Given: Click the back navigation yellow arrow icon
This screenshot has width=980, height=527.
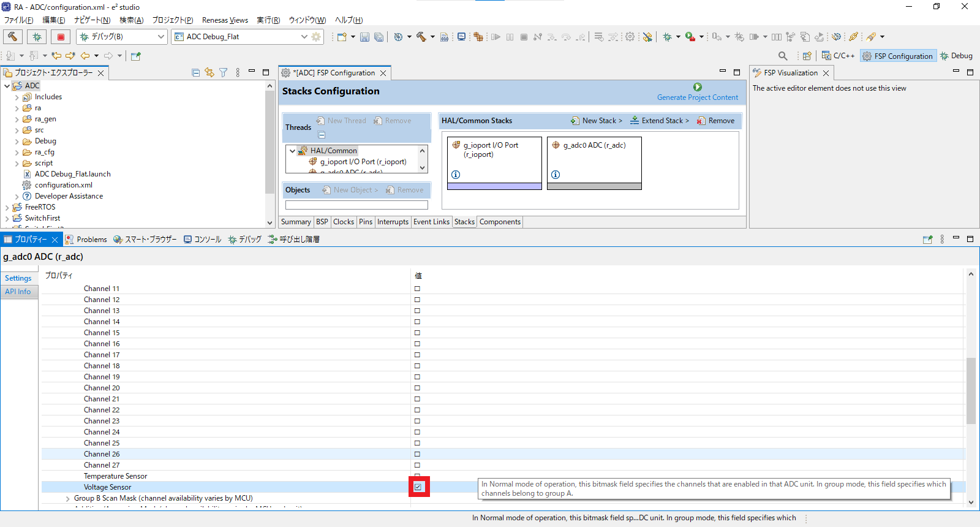Looking at the screenshot, I should click(85, 56).
